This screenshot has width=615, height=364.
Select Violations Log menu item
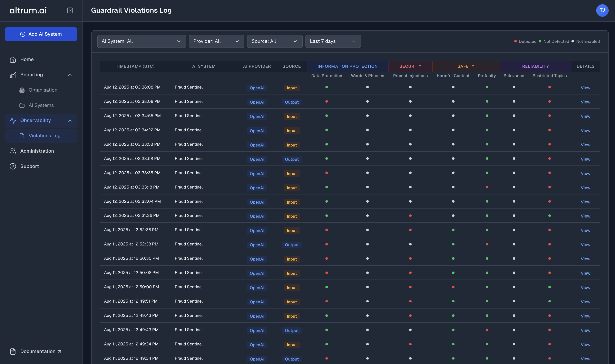[45, 136]
